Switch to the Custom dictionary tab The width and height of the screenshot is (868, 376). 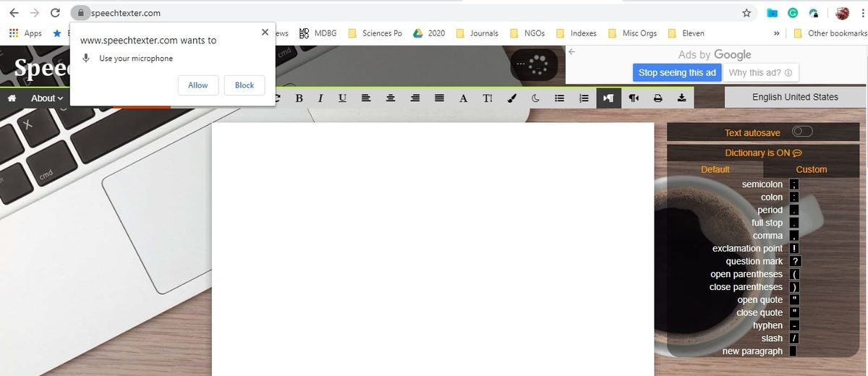coord(812,169)
